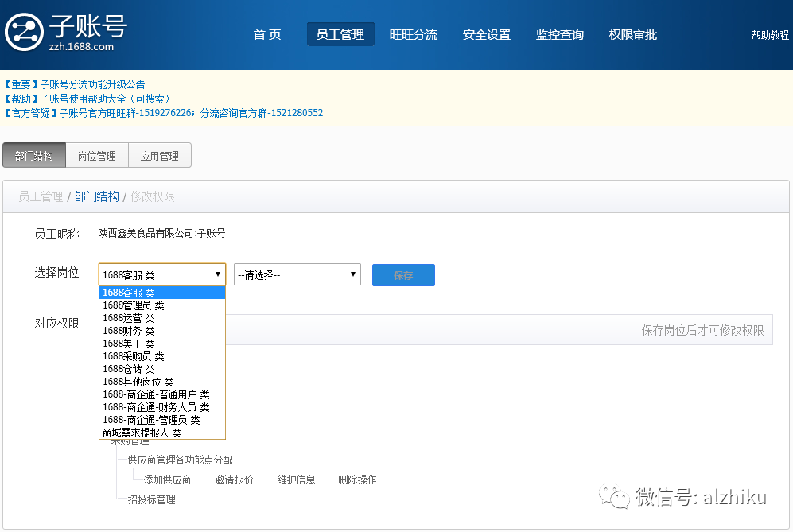Open the 员工管理 menu
793x532 pixels.
point(340,34)
